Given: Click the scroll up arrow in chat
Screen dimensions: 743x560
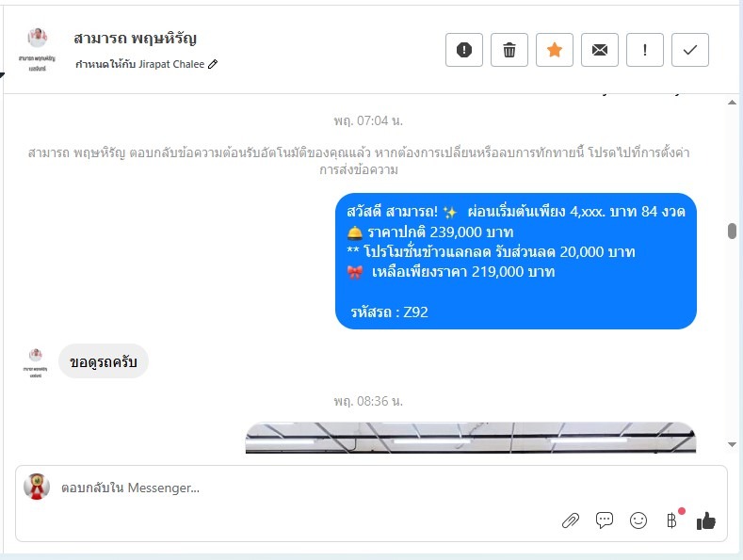Looking at the screenshot, I should 732,103.
